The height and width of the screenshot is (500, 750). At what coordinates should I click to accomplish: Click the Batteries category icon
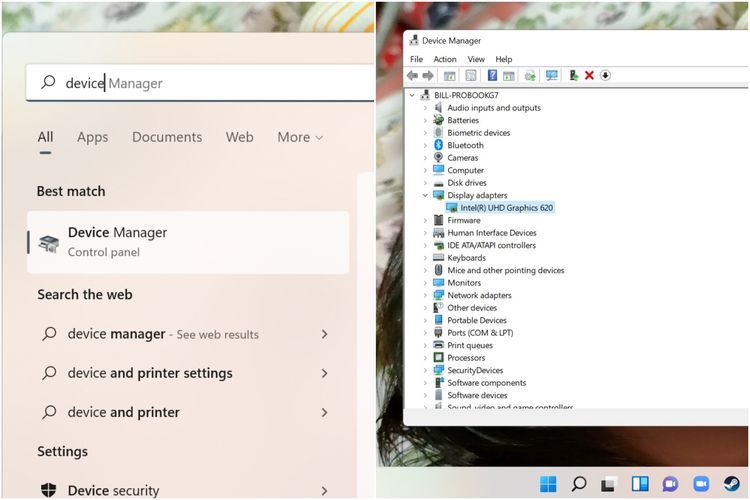pos(438,120)
